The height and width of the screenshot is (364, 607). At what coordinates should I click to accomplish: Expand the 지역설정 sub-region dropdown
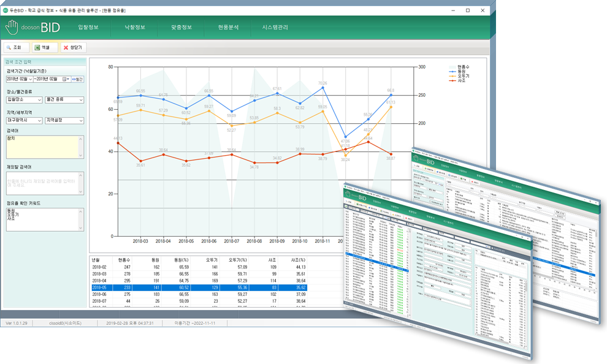[80, 121]
